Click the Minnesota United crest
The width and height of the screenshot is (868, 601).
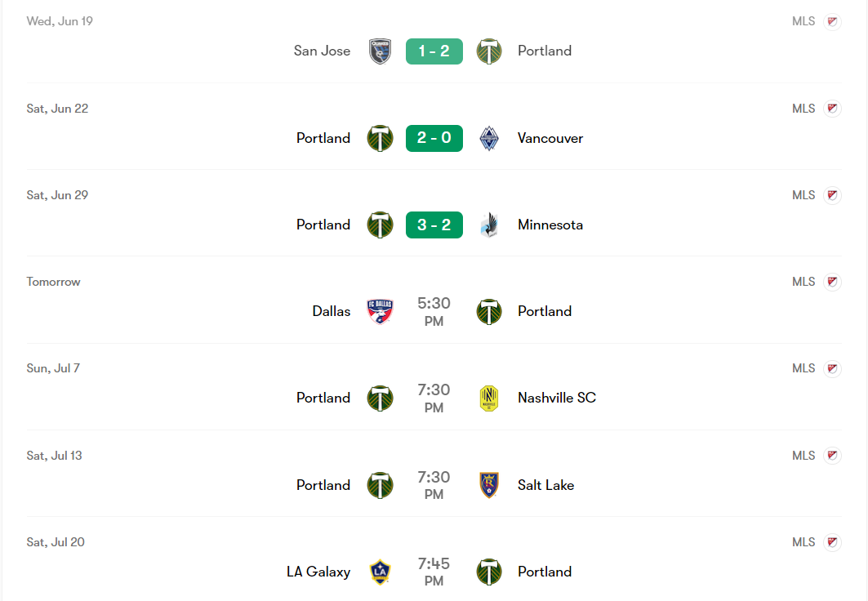[x=488, y=225]
